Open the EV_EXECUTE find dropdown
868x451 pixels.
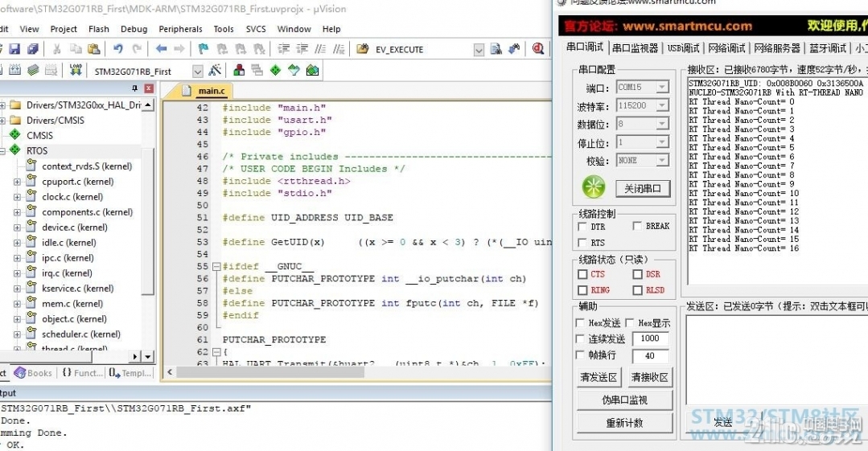[479, 49]
